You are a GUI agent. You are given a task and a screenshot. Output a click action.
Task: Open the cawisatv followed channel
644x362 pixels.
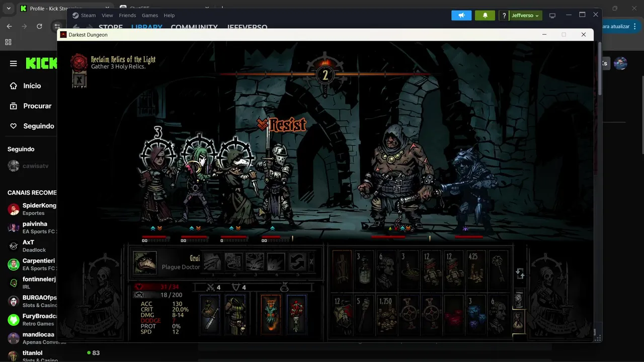pos(28,166)
